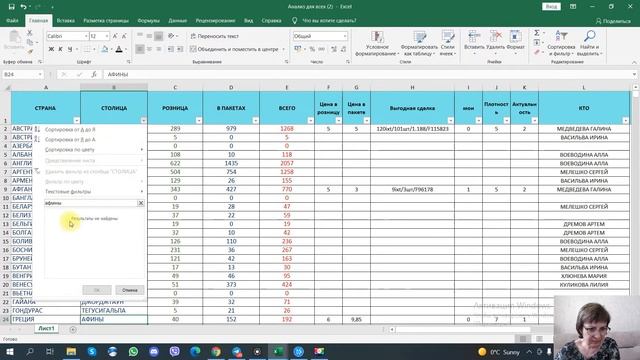Screen dimensions: 640x360
Task: Open the РОЗНИЦА column filter dropdown
Action: (198, 120)
